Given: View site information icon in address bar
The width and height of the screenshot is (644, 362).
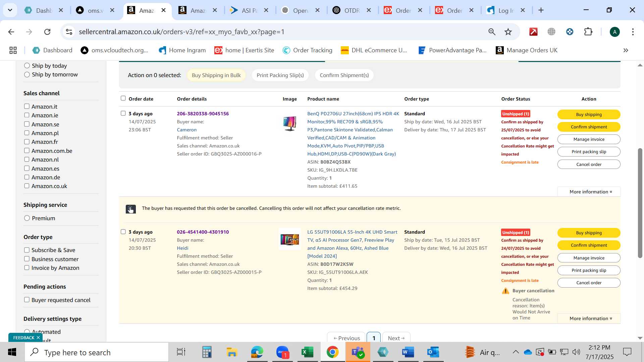Looking at the screenshot, I should coord(69,32).
